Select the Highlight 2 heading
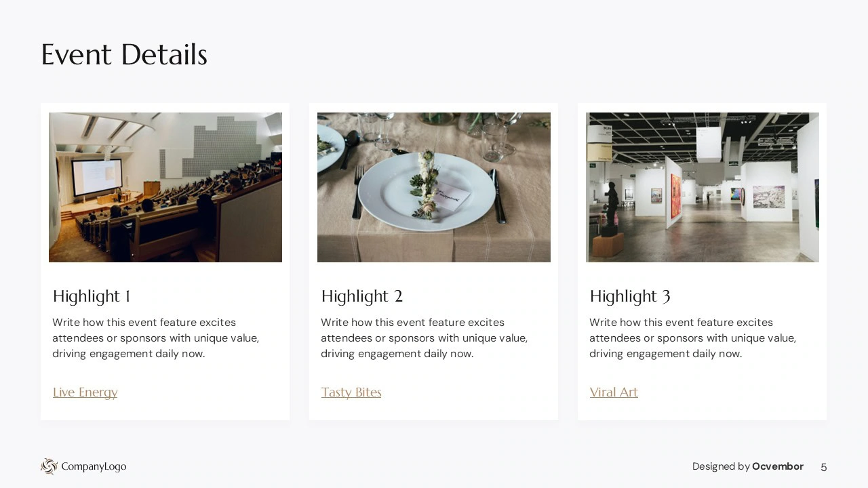The height and width of the screenshot is (488, 868). point(362,296)
